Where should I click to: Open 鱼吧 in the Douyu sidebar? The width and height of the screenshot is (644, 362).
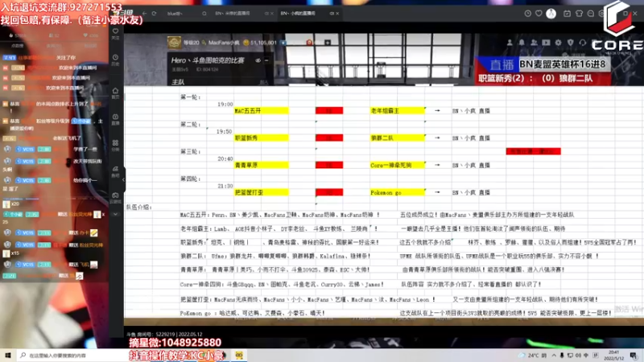pyautogui.click(x=115, y=171)
